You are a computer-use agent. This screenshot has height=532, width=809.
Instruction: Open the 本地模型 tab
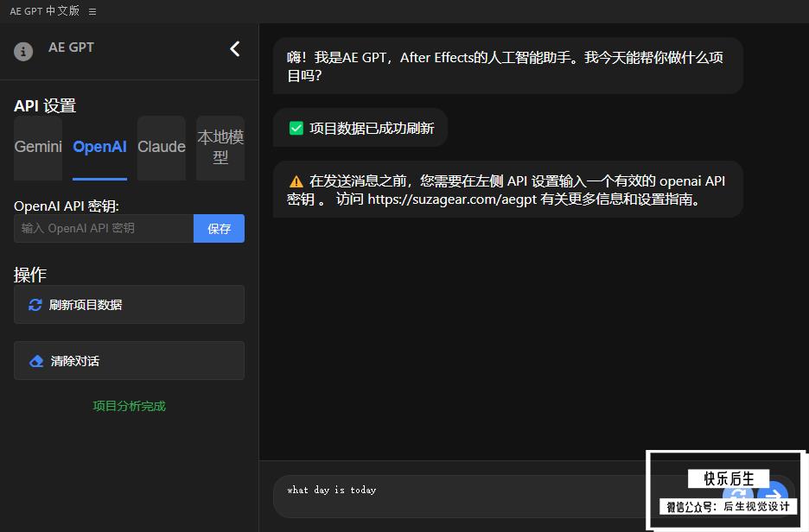point(220,148)
